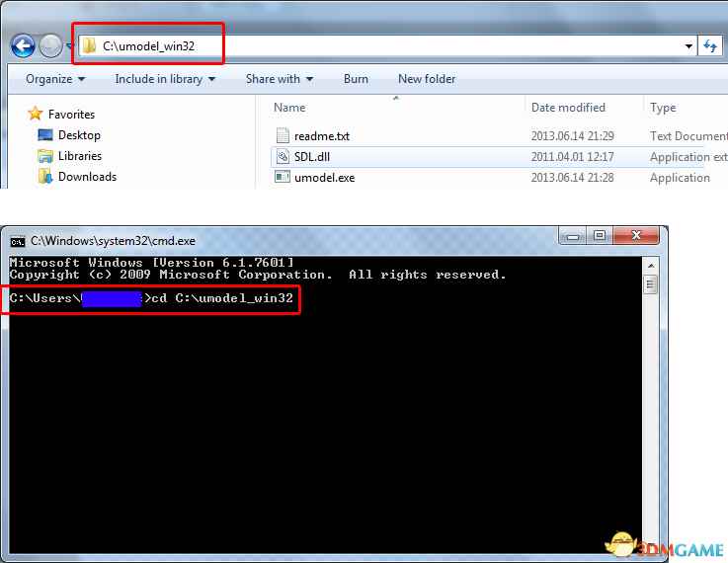728x563 pixels.
Task: Click the C:\umodel_win32 address bar path
Action: pos(148,46)
